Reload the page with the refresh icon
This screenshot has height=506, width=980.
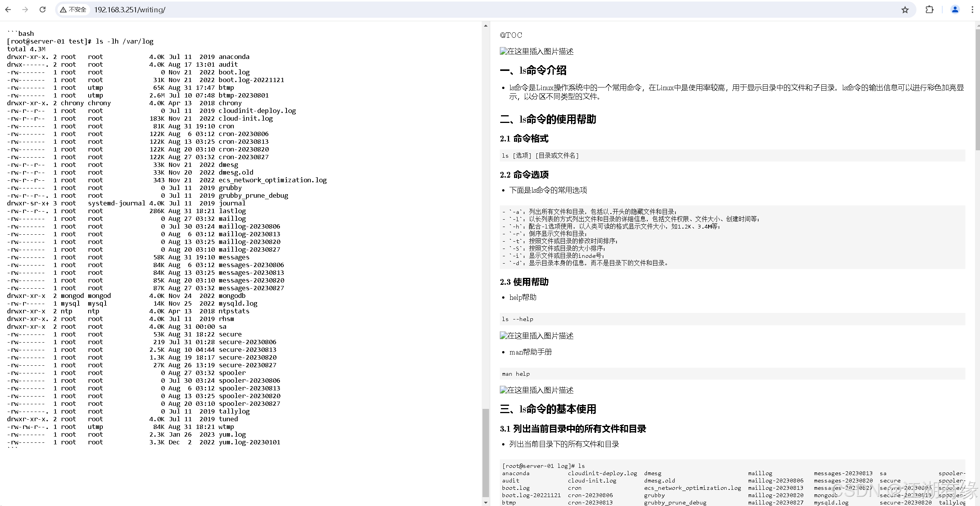pos(42,10)
